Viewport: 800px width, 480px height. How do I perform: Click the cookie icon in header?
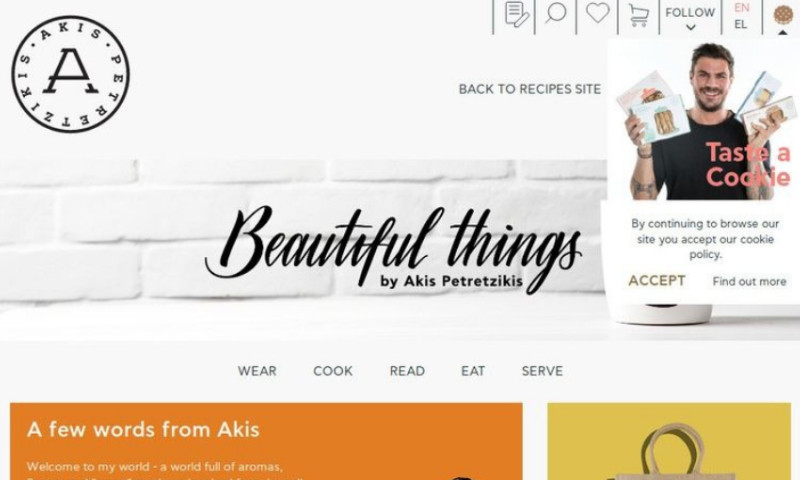(x=783, y=14)
